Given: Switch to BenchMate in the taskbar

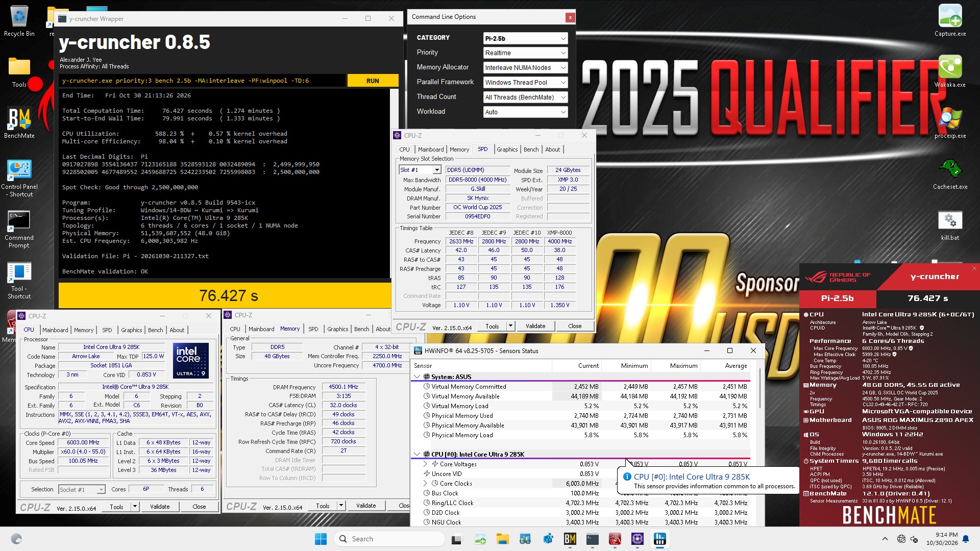Looking at the screenshot, I should tap(570, 539).
